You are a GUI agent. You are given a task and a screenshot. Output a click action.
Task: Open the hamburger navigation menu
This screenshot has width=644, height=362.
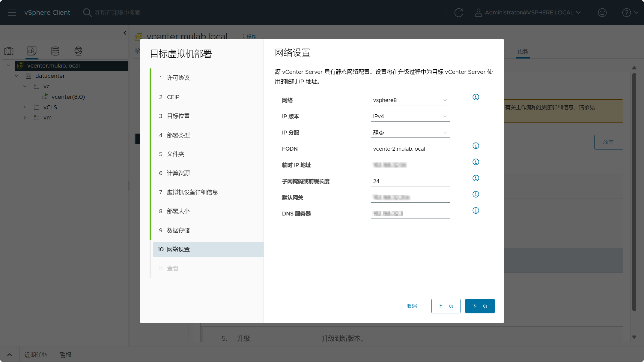(12, 13)
